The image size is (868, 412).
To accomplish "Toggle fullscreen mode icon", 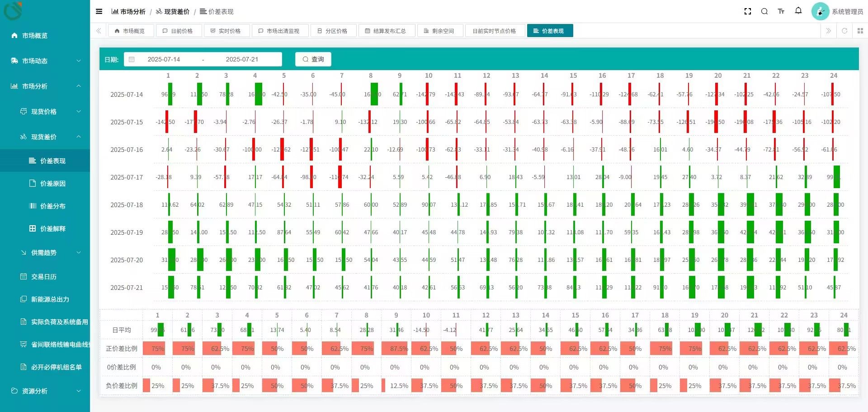I will 748,12.
